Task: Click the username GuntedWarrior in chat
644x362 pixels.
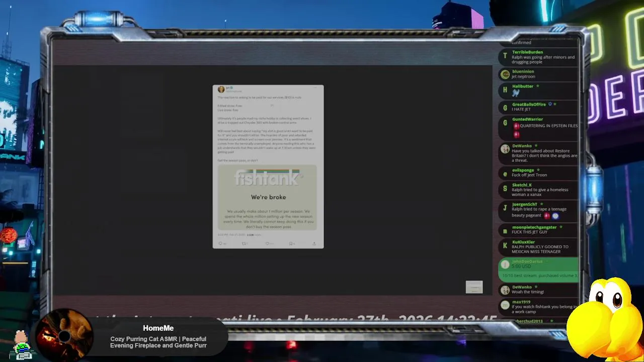Action: 527,120
